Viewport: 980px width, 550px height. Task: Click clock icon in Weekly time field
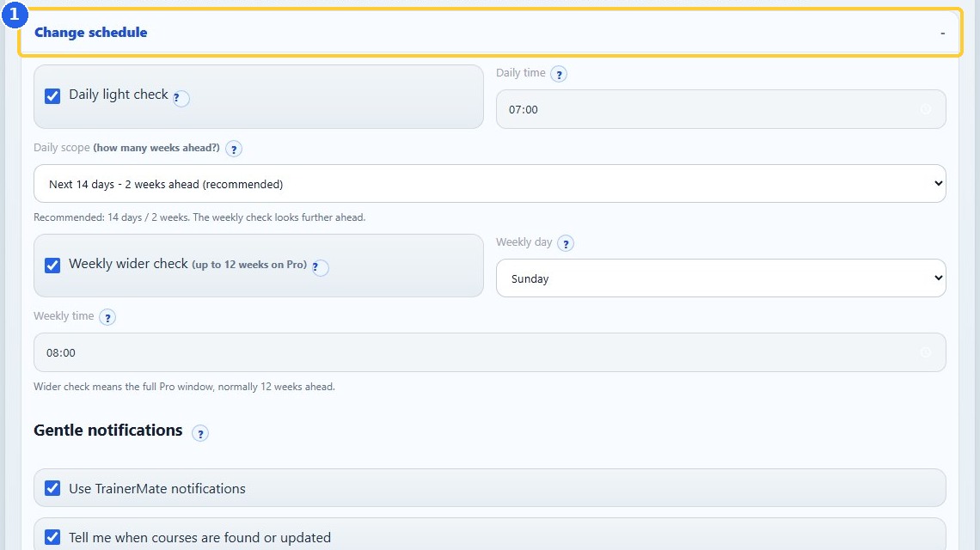click(926, 352)
